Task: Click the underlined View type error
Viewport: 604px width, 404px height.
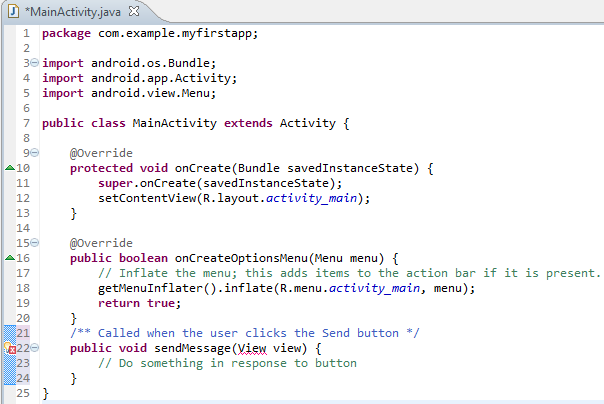Action: [252, 348]
